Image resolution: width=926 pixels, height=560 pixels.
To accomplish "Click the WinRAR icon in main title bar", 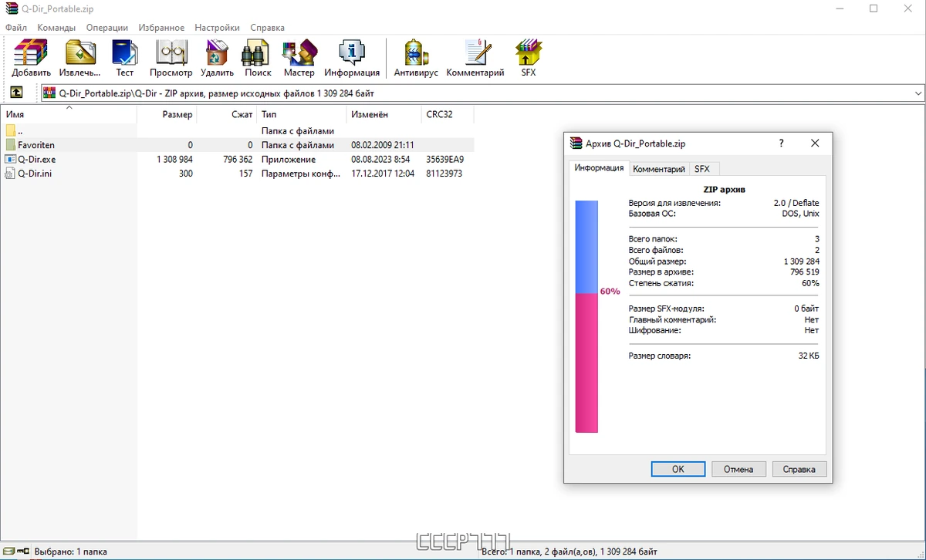I will (11, 8).
